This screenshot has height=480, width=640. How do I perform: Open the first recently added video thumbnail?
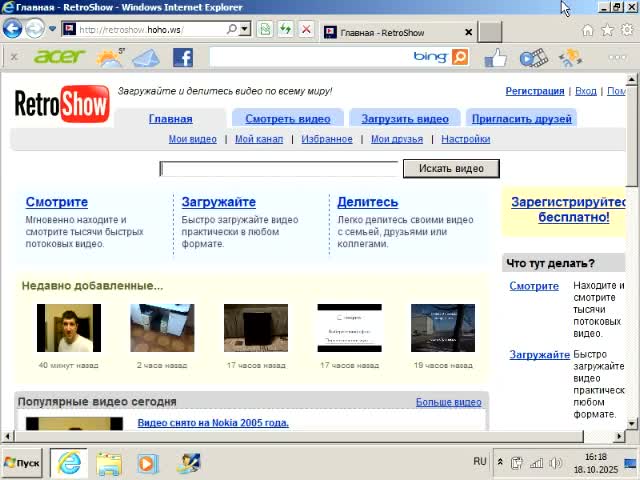(x=69, y=328)
